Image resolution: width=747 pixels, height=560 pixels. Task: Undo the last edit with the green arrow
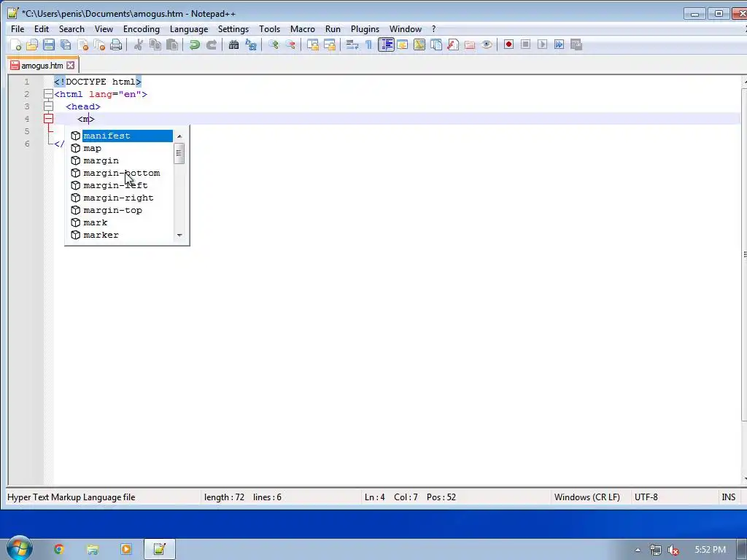[194, 44]
